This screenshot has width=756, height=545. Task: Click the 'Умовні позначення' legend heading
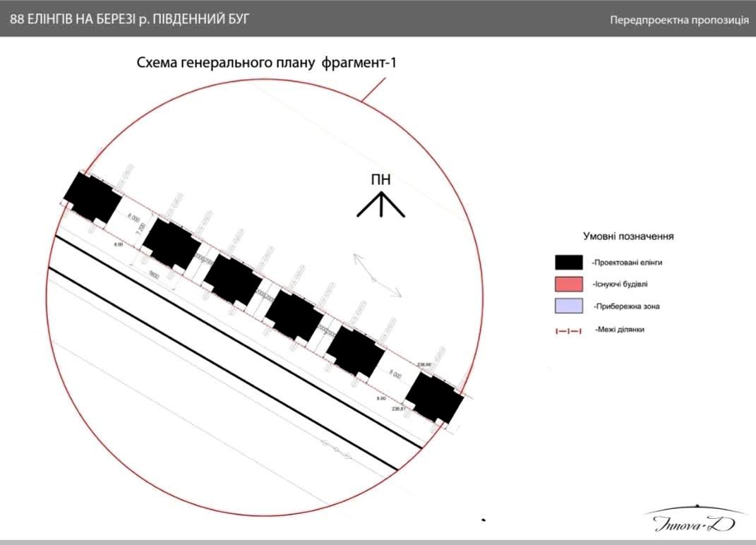pyautogui.click(x=628, y=236)
